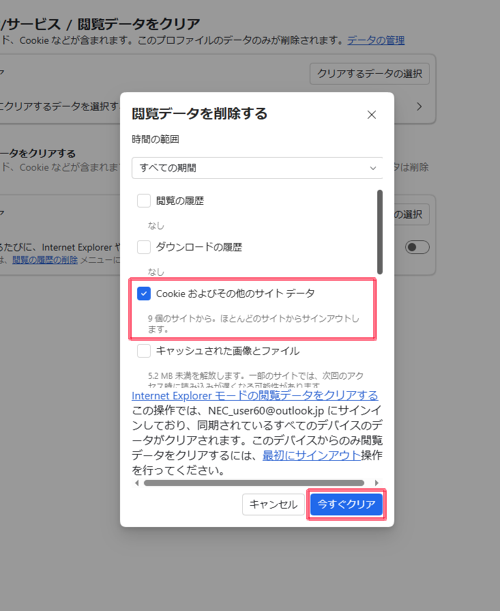This screenshot has height=611, width=500.
Task: Open the データの管理 link
Action: [376, 40]
